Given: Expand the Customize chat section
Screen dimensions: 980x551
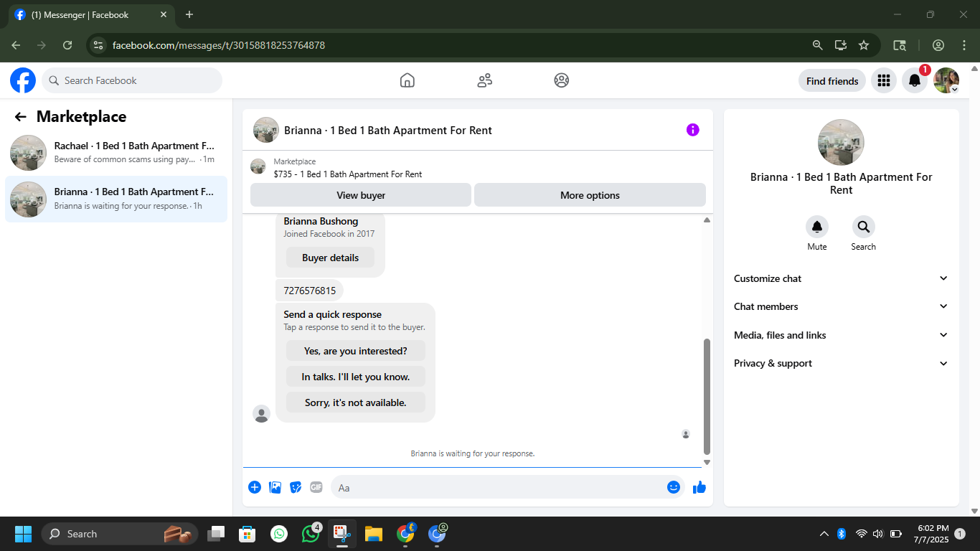Looking at the screenshot, I should point(841,278).
